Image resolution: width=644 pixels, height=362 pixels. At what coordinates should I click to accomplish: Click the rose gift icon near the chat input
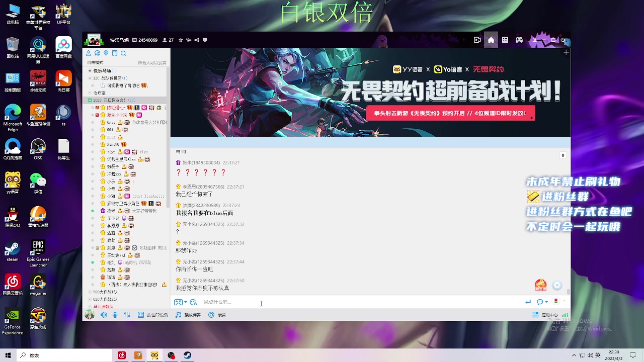(x=555, y=301)
